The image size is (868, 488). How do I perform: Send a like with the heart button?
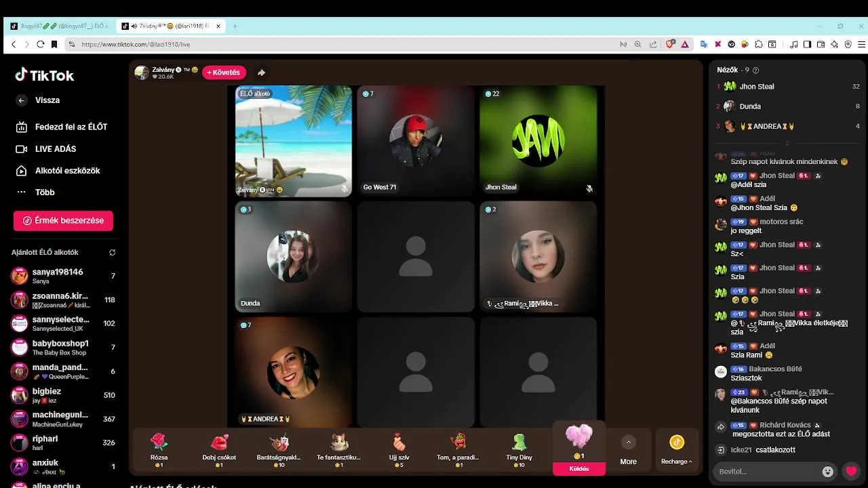point(851,472)
